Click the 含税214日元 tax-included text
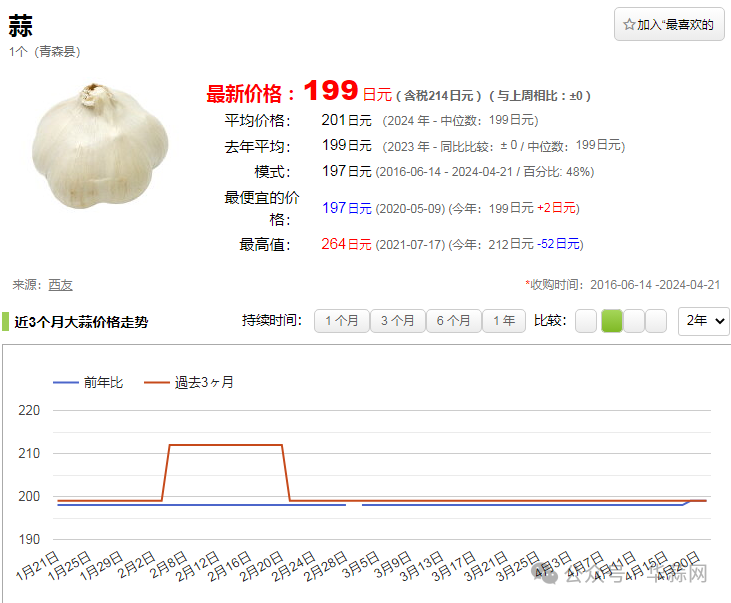731x603 pixels. pos(438,96)
